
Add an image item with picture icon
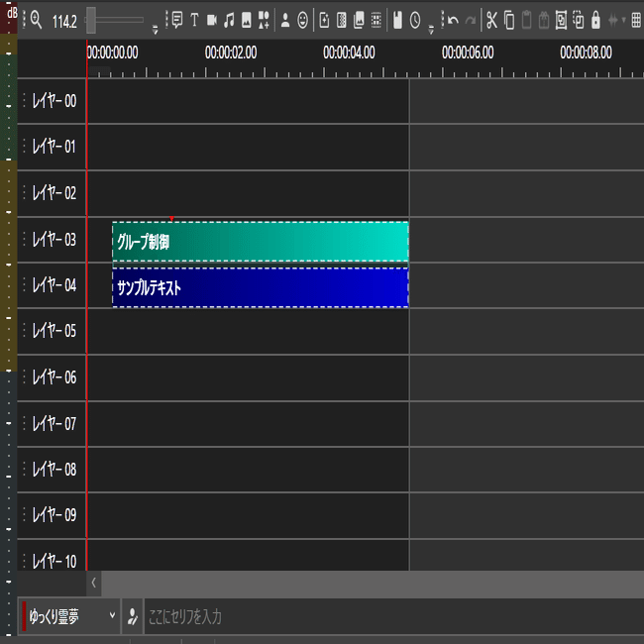[247, 20]
